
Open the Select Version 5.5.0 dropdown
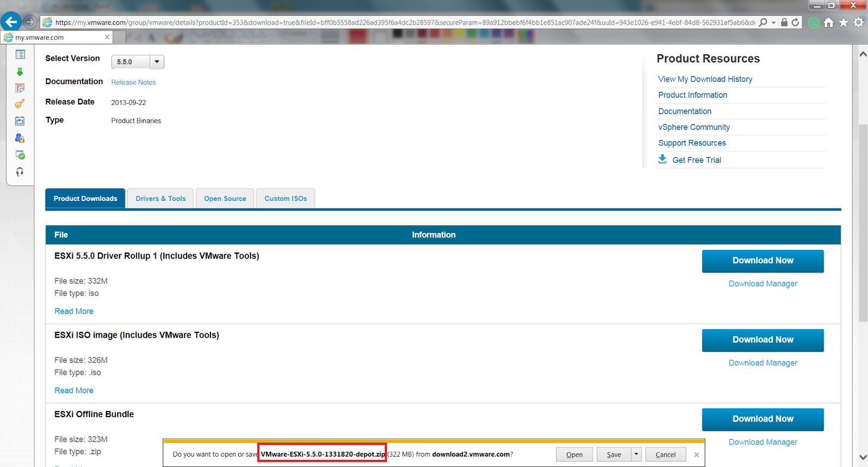tap(137, 62)
